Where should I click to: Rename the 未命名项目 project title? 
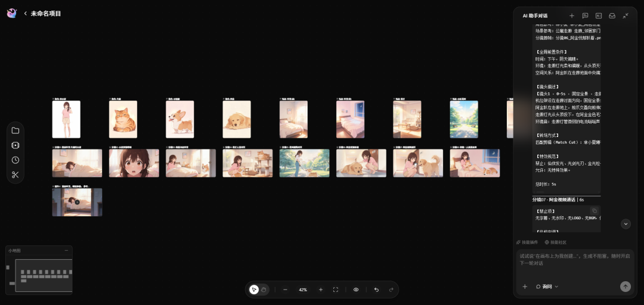point(46,14)
